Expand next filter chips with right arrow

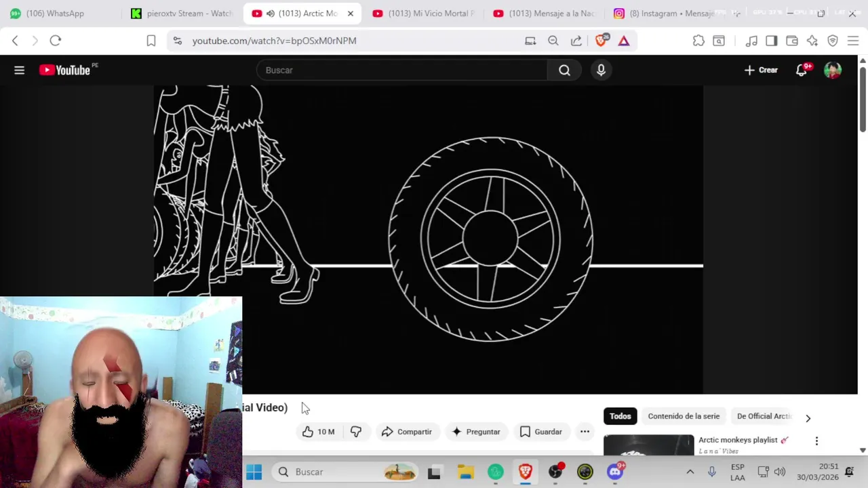click(x=808, y=418)
